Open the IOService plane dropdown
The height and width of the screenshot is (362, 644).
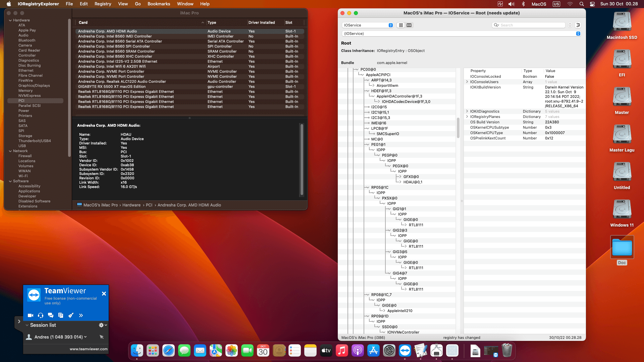click(x=368, y=25)
